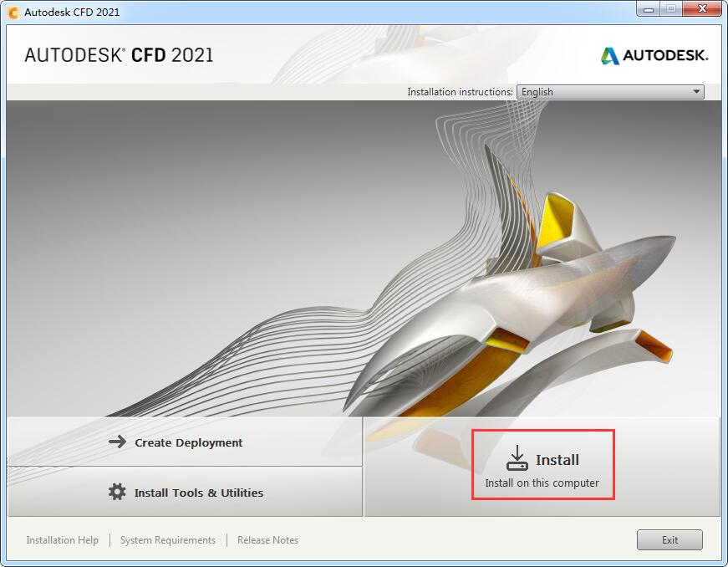This screenshot has width=728, height=567.
Task: Open the System Requirements link
Action: click(x=168, y=540)
